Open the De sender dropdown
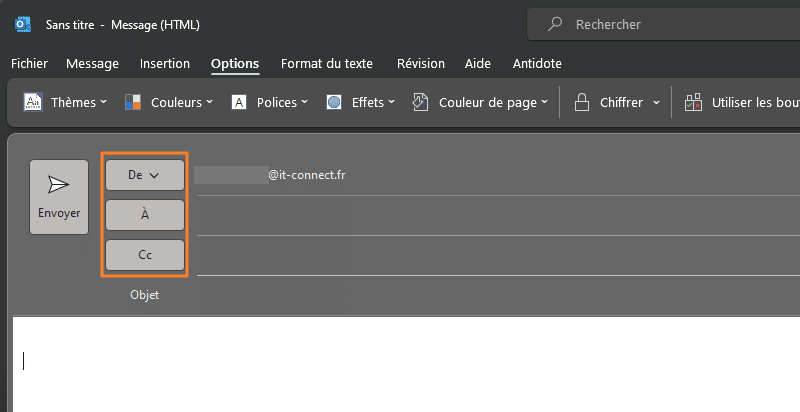The image size is (800, 412). click(x=145, y=175)
